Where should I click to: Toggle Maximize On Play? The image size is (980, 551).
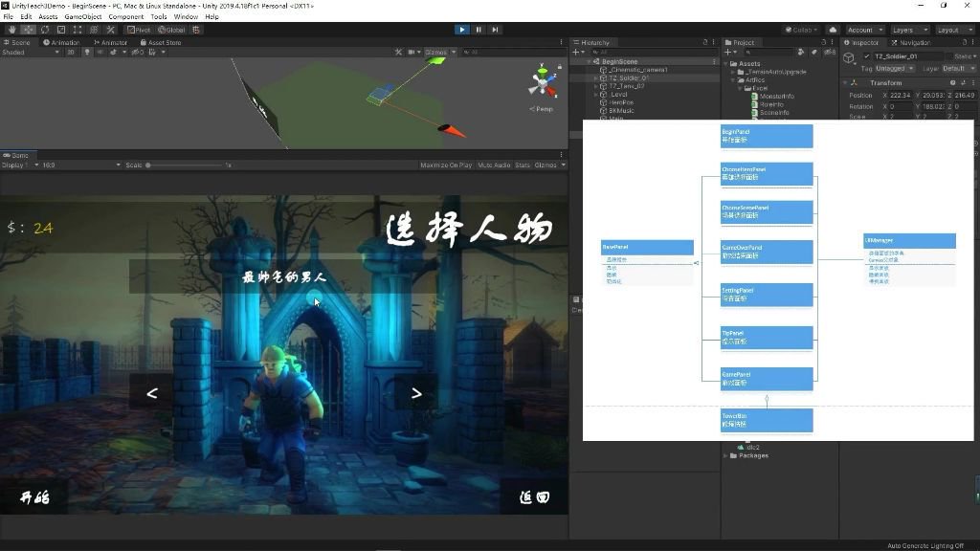tap(446, 165)
